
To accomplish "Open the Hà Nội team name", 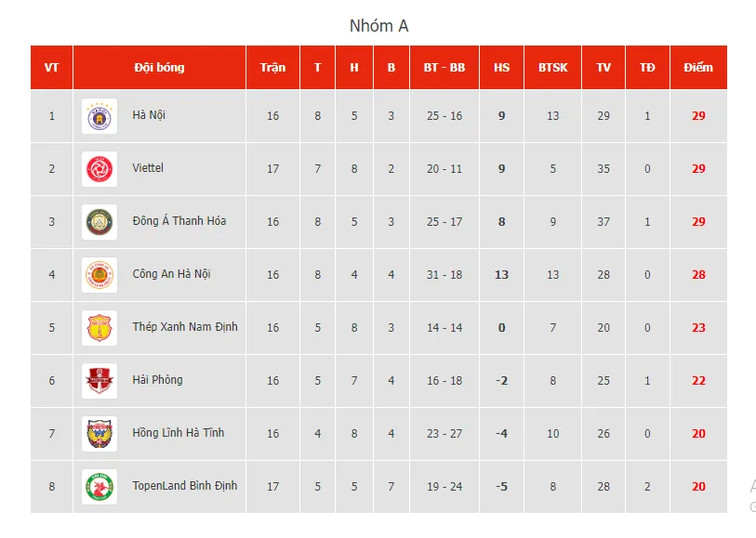I will pos(149,115).
